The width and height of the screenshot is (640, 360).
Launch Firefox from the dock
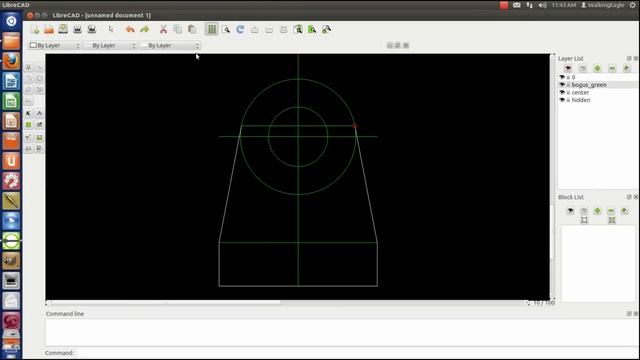tap(11, 61)
